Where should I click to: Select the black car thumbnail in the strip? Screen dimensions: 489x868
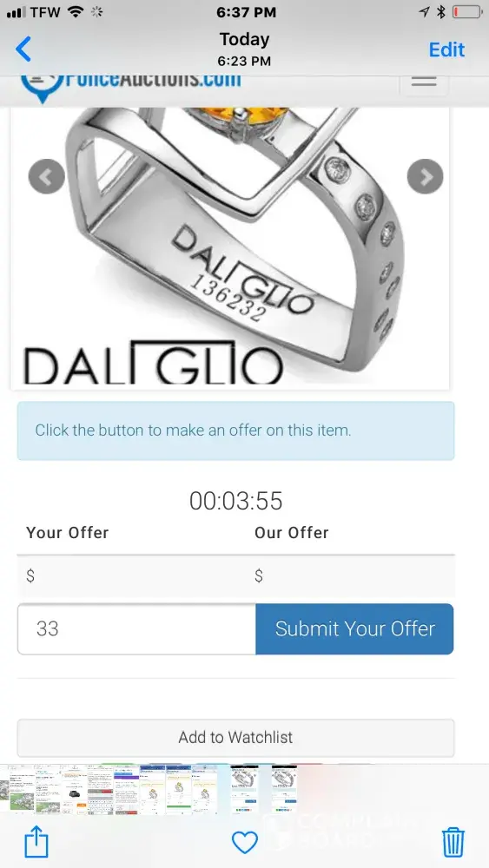(75, 789)
